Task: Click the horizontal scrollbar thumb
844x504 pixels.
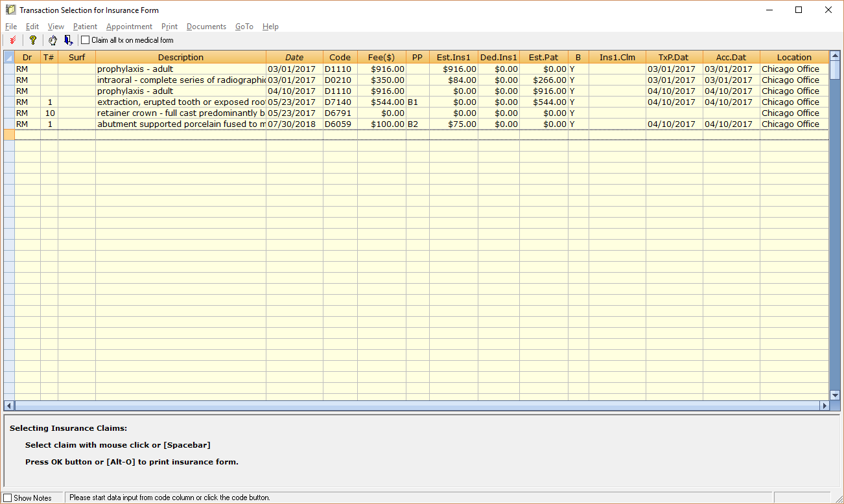Action: click(x=417, y=406)
